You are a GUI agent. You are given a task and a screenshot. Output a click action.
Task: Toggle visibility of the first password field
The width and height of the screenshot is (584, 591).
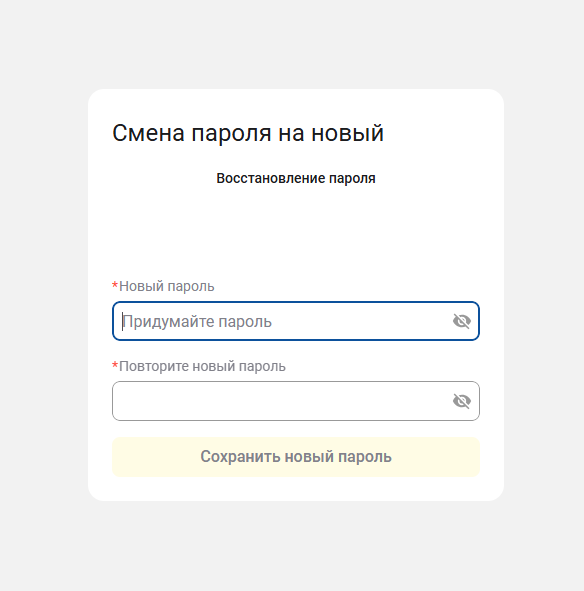(x=461, y=321)
